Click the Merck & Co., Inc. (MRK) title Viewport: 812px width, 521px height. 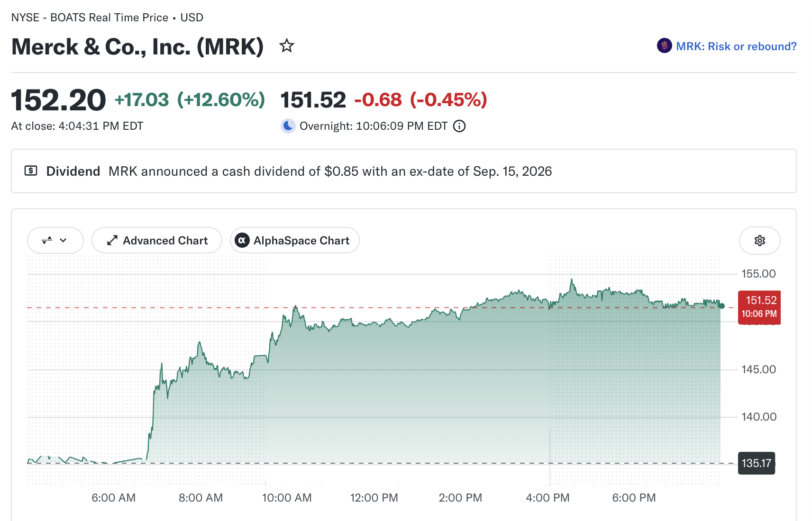tap(137, 46)
